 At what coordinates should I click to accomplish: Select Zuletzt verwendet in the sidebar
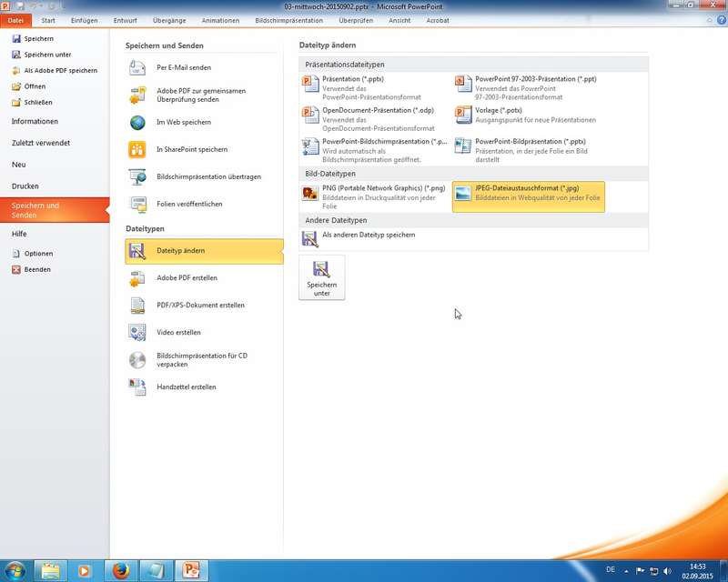coord(55,143)
